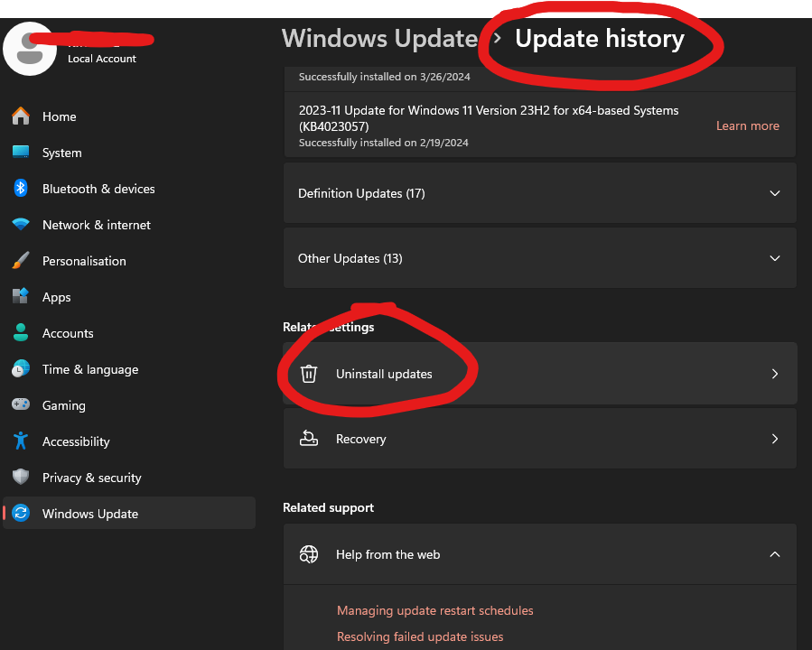The width and height of the screenshot is (812, 650).
Task: Click the Apps grid icon
Action: [21, 296]
